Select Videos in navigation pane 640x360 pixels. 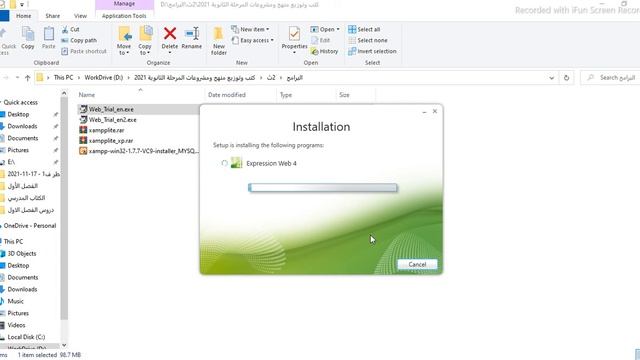16,325
